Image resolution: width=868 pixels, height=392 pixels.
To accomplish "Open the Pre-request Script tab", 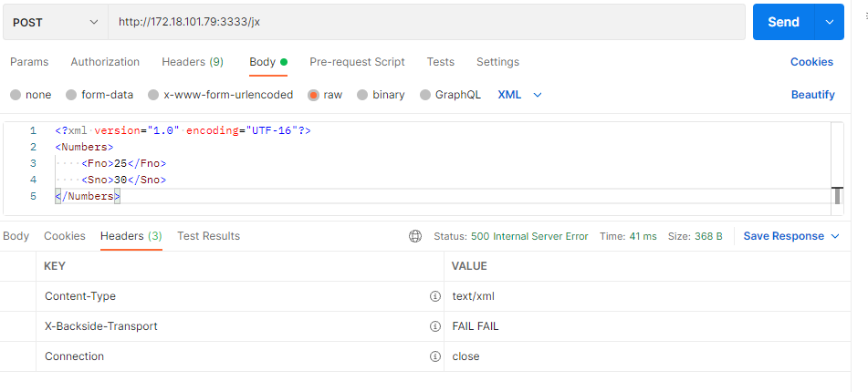I will pos(357,62).
